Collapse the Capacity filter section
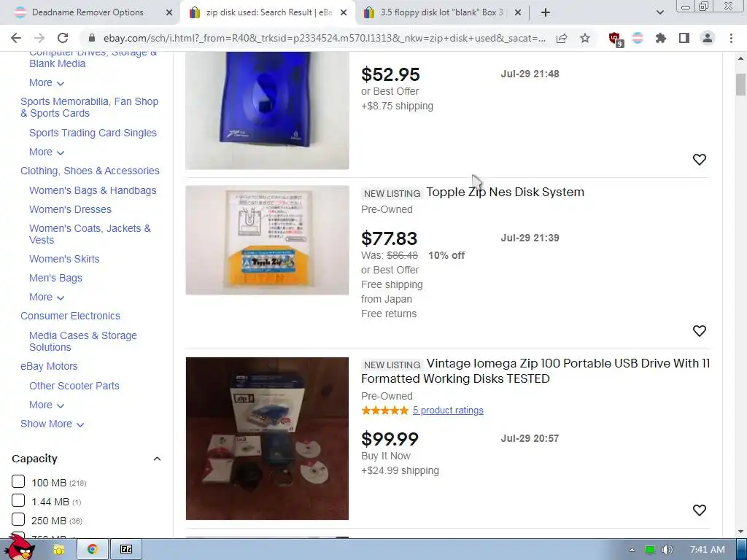The width and height of the screenshot is (747, 560). [x=157, y=459]
